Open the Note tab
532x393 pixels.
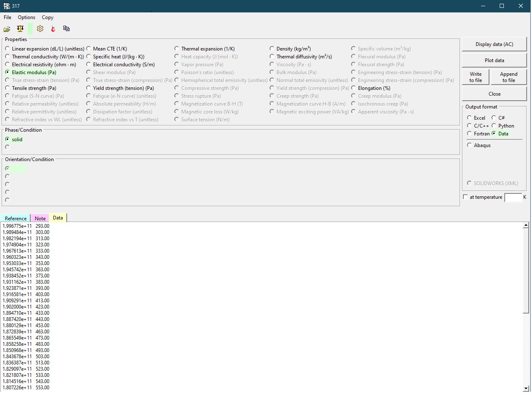pyautogui.click(x=40, y=219)
